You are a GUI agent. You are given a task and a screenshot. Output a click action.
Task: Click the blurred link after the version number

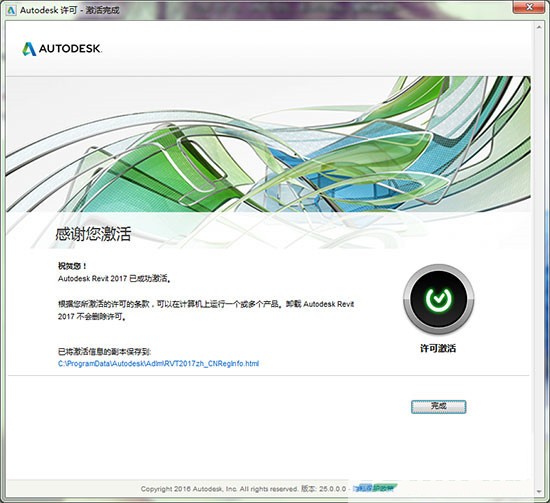[x=375, y=488]
